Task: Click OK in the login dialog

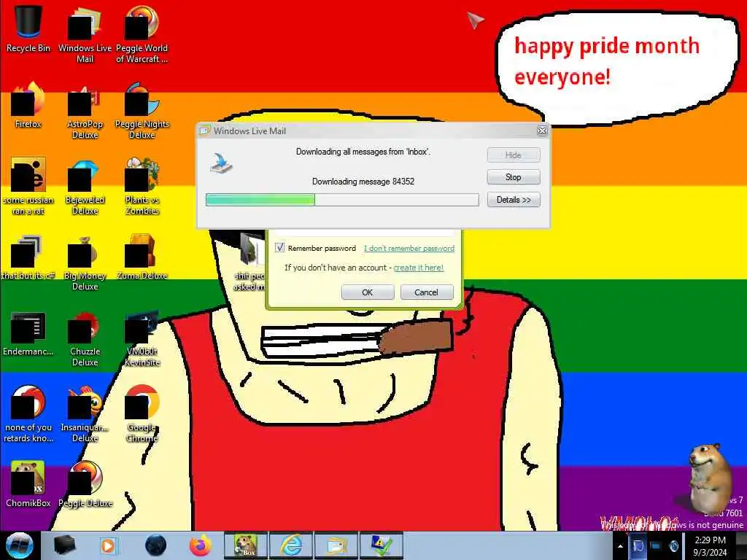Action: 368,292
